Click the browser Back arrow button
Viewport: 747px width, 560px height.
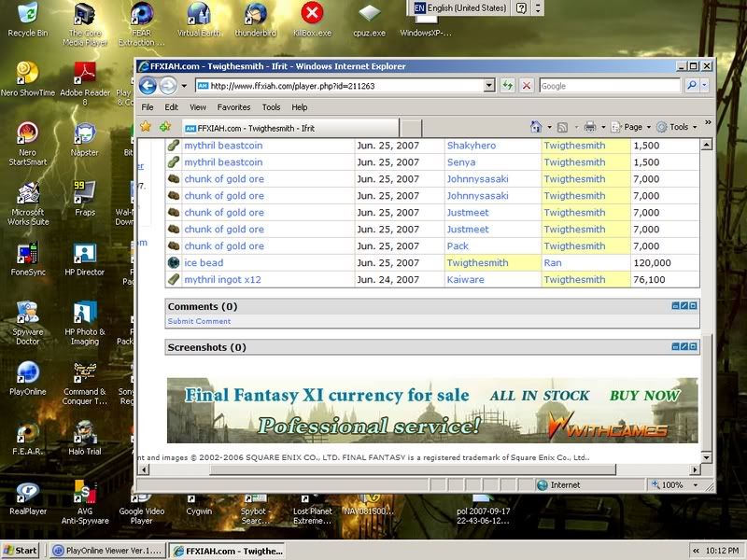[x=148, y=86]
